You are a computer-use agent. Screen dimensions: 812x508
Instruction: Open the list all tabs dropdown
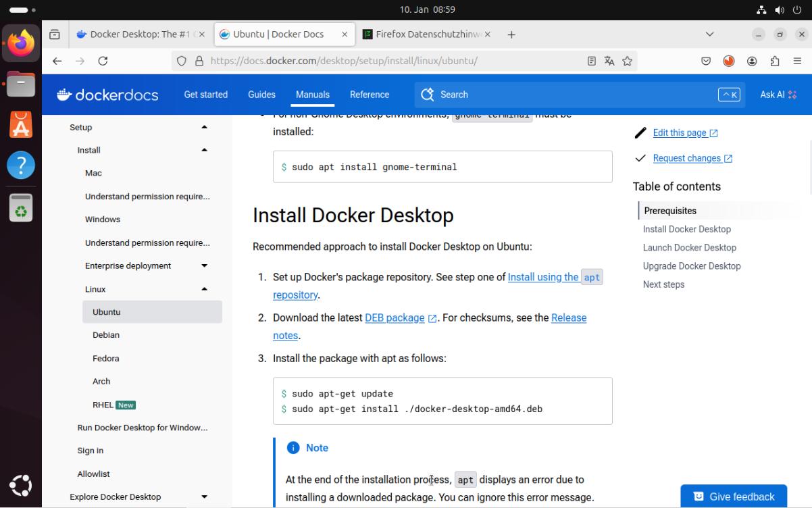[x=709, y=34]
